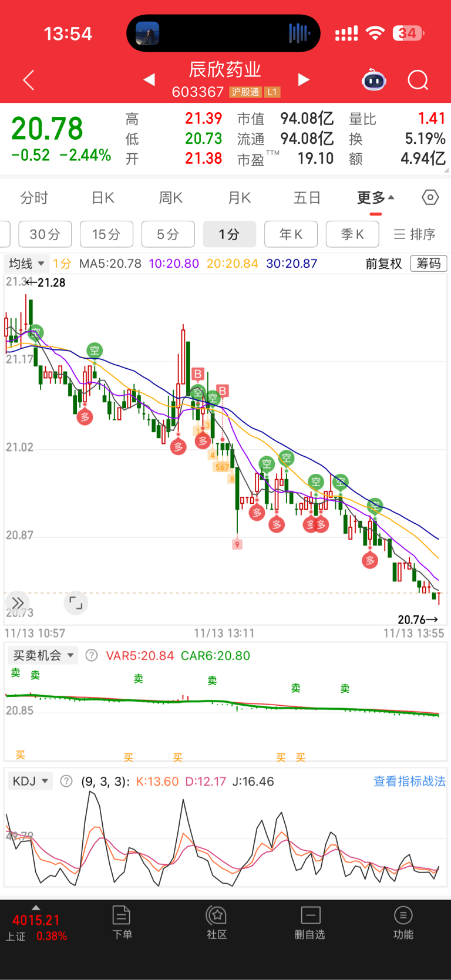Toggle the 筹码 chip distribution button
Image resolution: width=451 pixels, height=980 pixels.
[429, 264]
